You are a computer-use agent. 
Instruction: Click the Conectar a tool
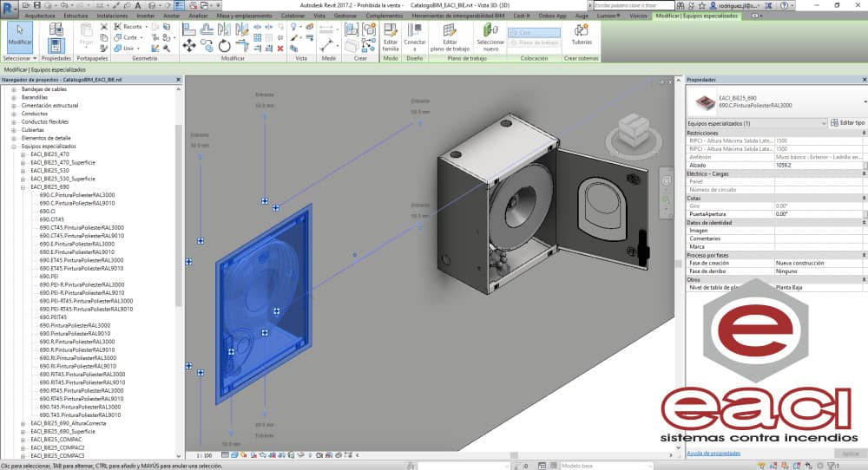click(x=415, y=37)
